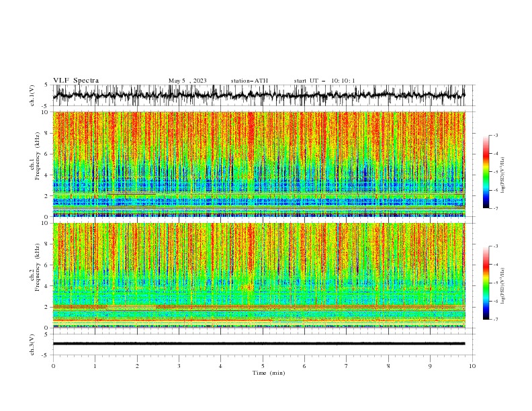Image resolution: width=532 pixels, height=411 pixels.
Task: Click the ch.2 color bar log(PSD) label
Action: pos(502,286)
